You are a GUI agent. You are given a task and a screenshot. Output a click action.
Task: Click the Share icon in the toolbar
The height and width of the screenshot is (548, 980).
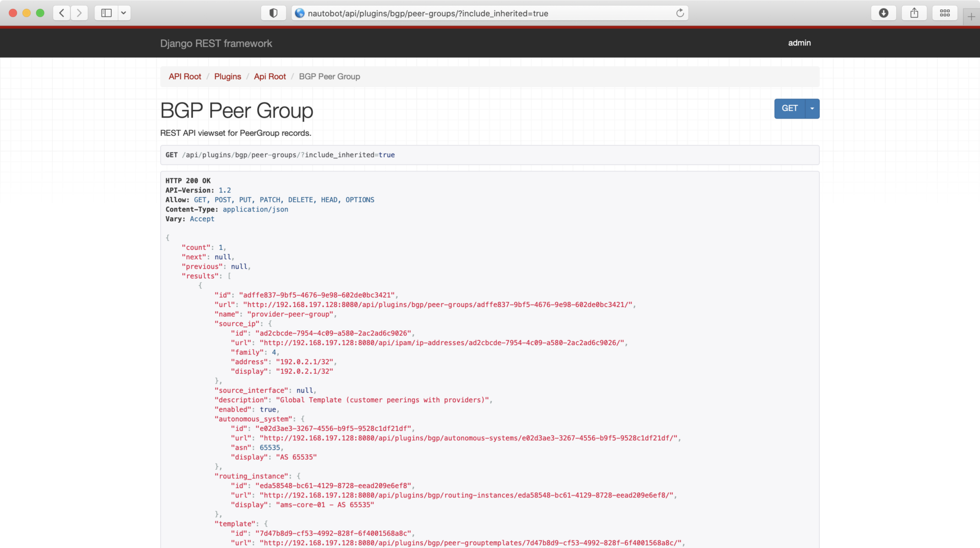pyautogui.click(x=914, y=13)
